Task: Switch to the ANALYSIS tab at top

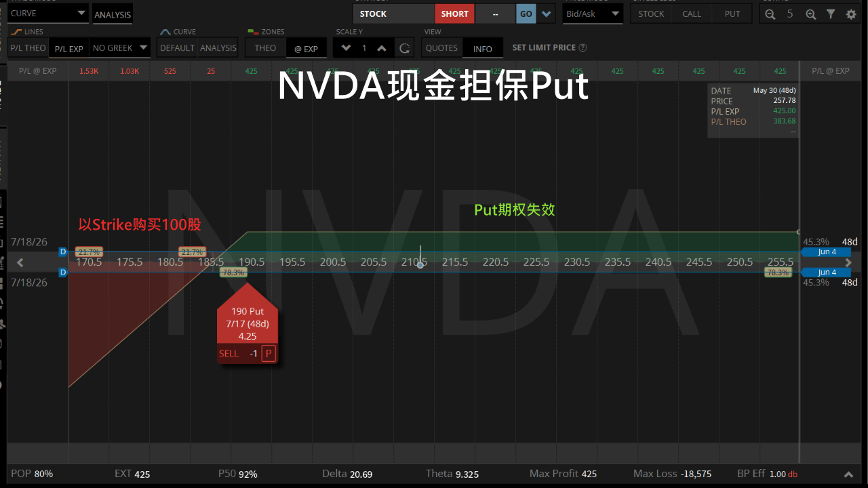Action: click(x=113, y=14)
